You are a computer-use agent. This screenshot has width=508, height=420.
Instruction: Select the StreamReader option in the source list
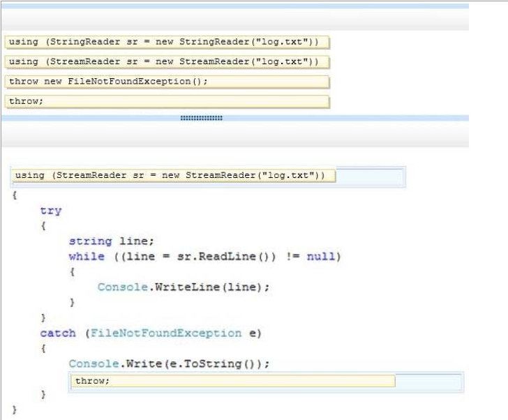click(167, 62)
